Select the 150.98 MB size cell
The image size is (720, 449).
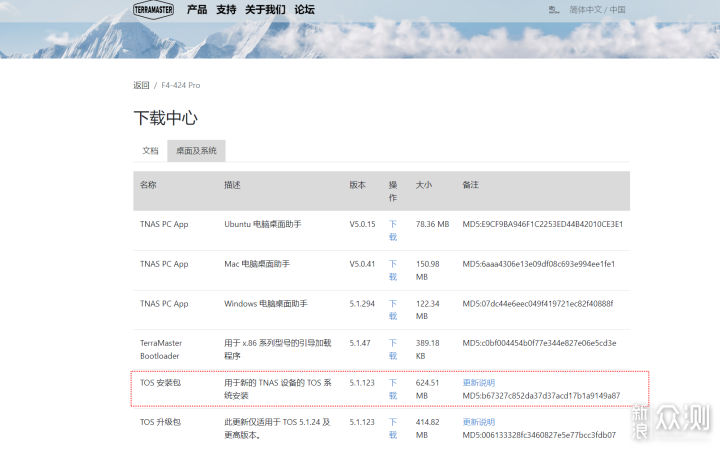point(428,270)
